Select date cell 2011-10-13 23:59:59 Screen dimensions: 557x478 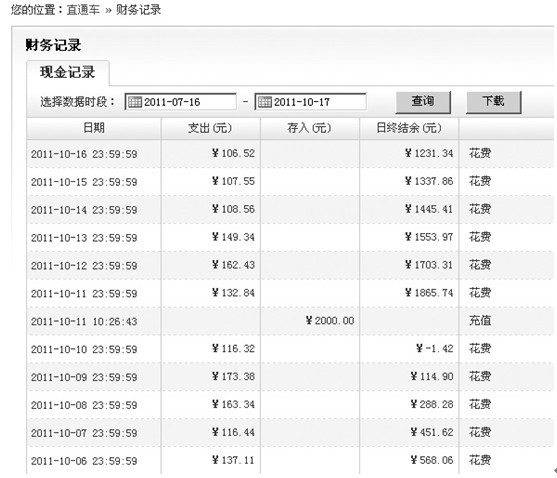tap(84, 238)
